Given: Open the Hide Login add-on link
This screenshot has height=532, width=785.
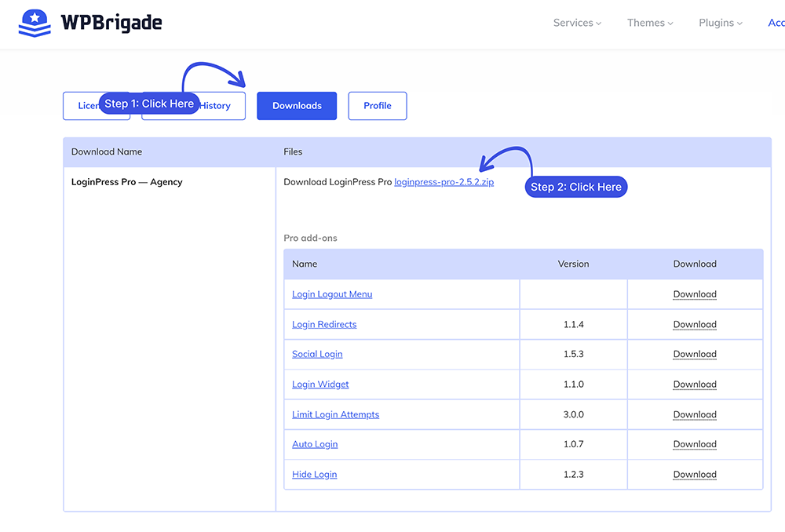Looking at the screenshot, I should pyautogui.click(x=315, y=475).
